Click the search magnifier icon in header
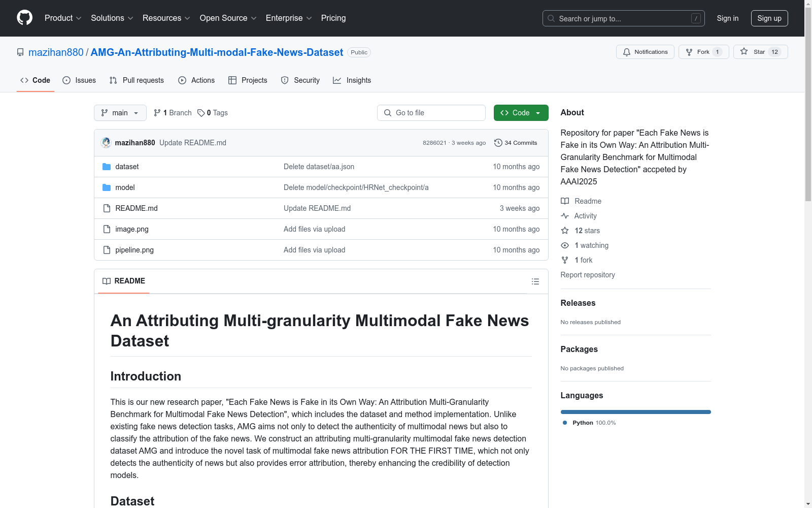This screenshot has height=508, width=812. [551, 18]
